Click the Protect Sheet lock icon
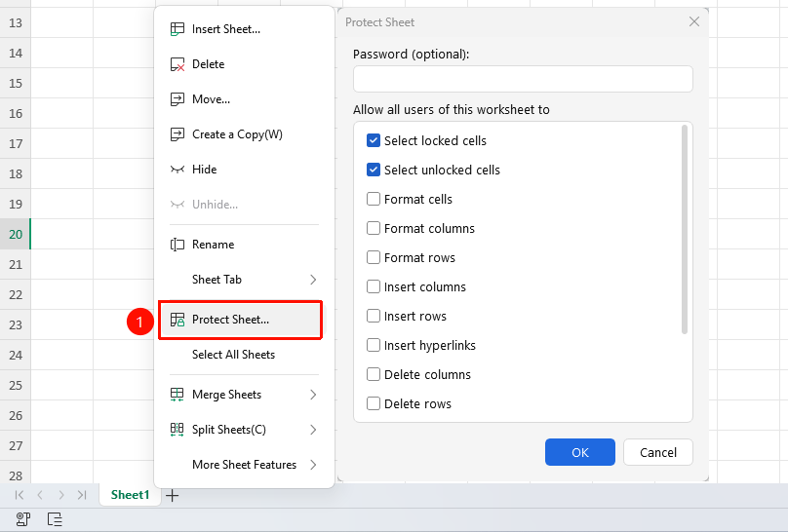788x532 pixels. pyautogui.click(x=177, y=320)
